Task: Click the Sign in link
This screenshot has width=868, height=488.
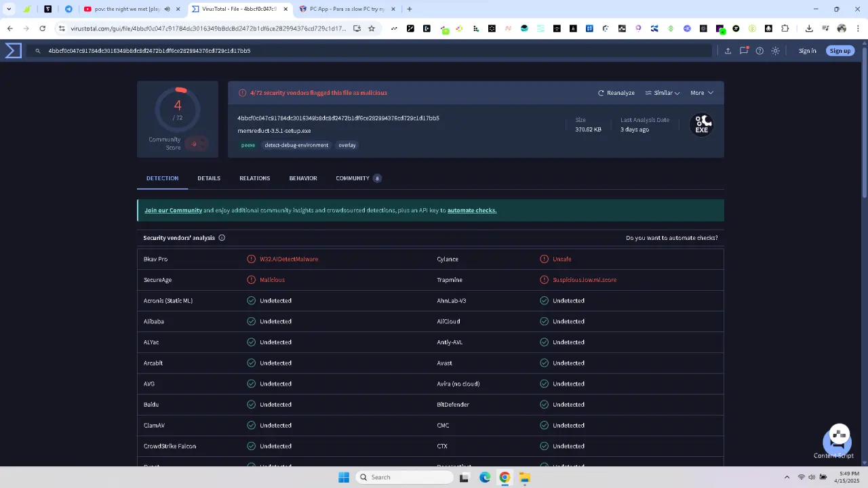Action: [x=807, y=51]
